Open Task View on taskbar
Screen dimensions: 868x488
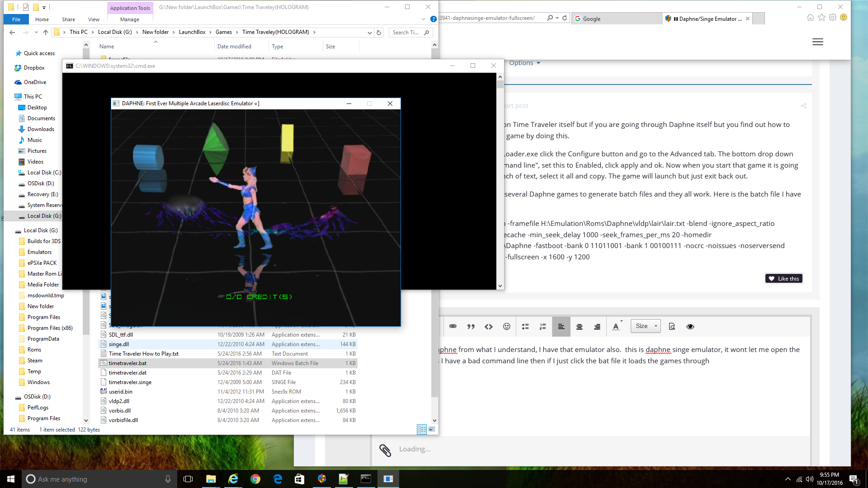tap(188, 479)
